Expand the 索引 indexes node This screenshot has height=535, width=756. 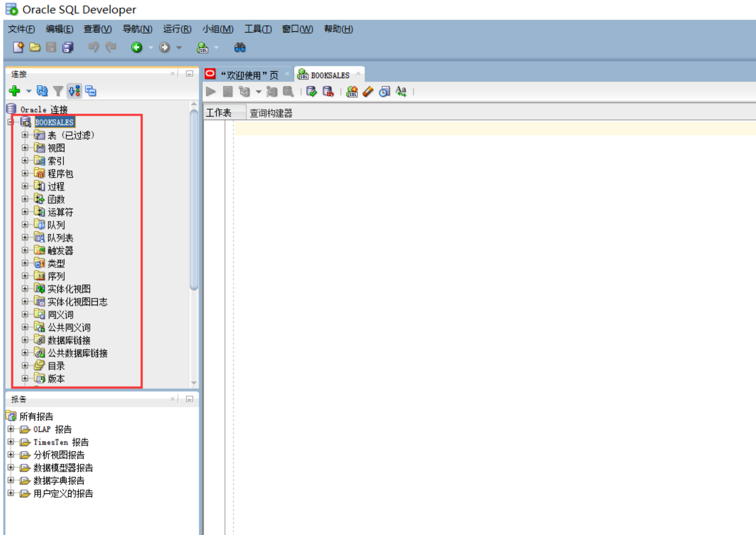pyautogui.click(x=25, y=160)
